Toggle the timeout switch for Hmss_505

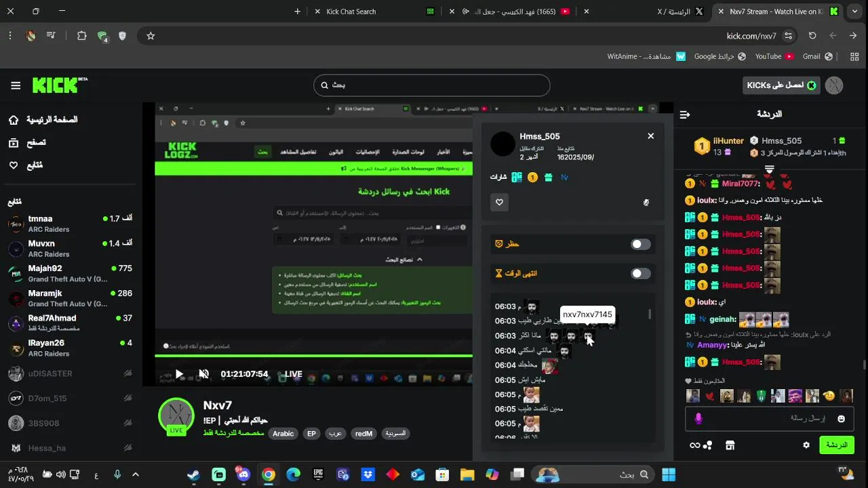640,273
